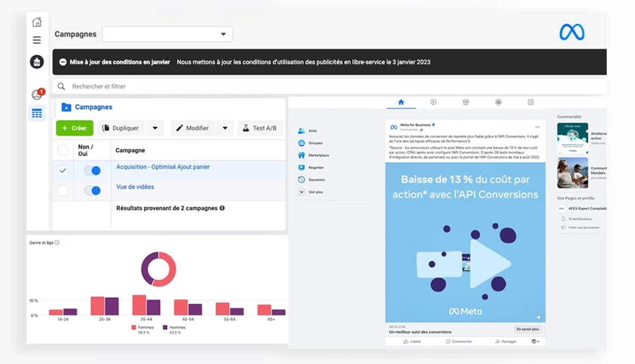Select the campaigns table grid icon
The height and width of the screenshot is (364, 635).
pyautogui.click(x=37, y=114)
